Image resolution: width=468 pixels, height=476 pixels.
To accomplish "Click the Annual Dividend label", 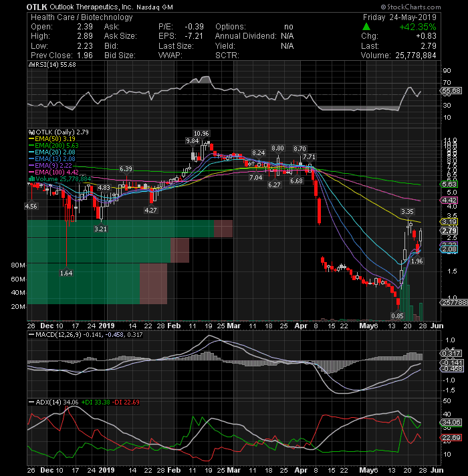I will [246, 36].
